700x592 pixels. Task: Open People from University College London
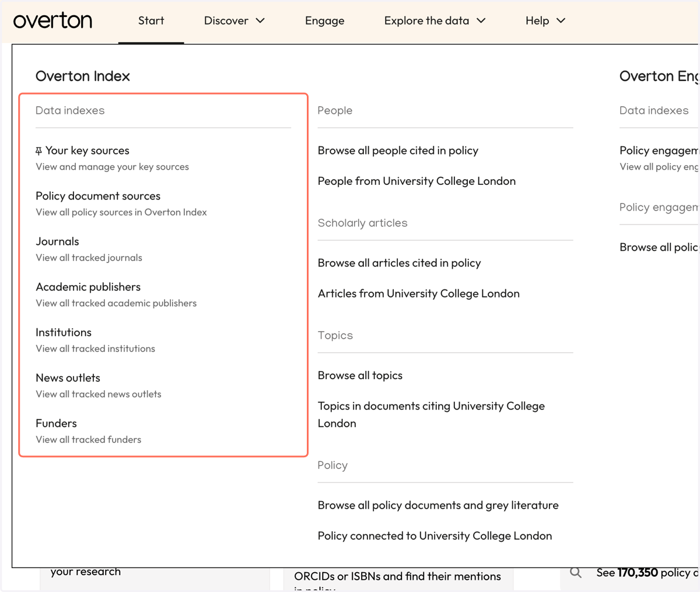pyautogui.click(x=416, y=181)
